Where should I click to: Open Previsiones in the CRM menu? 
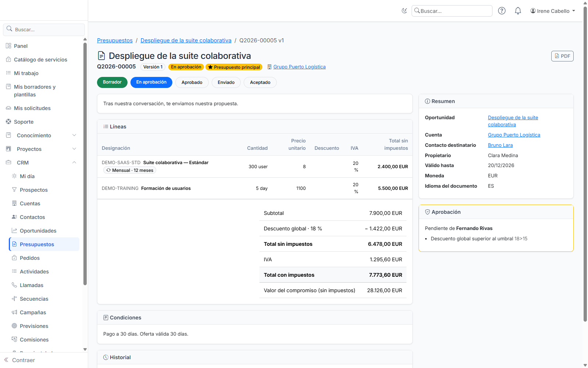click(x=44, y=326)
